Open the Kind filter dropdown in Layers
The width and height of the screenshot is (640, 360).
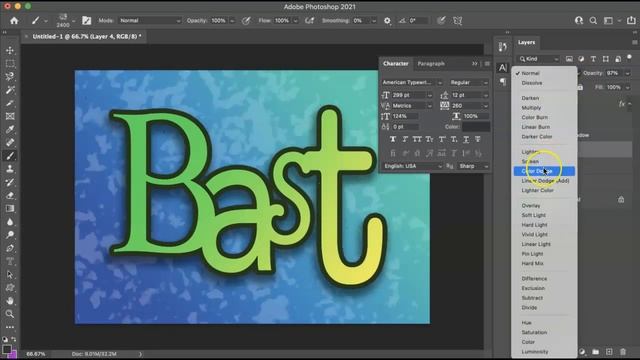tap(538, 59)
